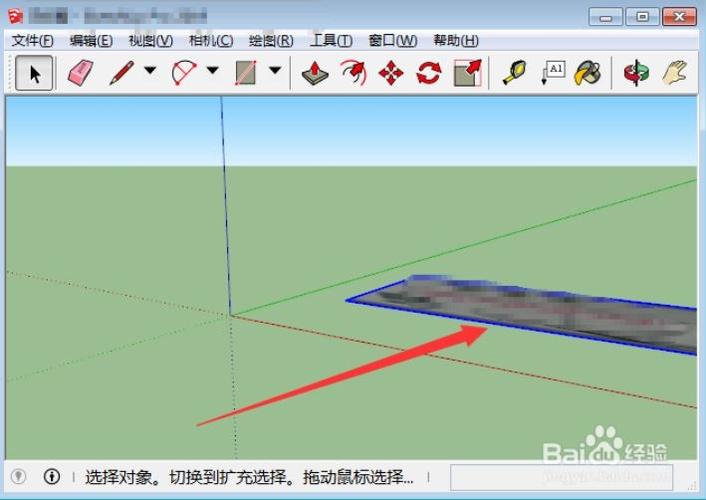Pick the pink Eraser tool

[x=80, y=73]
